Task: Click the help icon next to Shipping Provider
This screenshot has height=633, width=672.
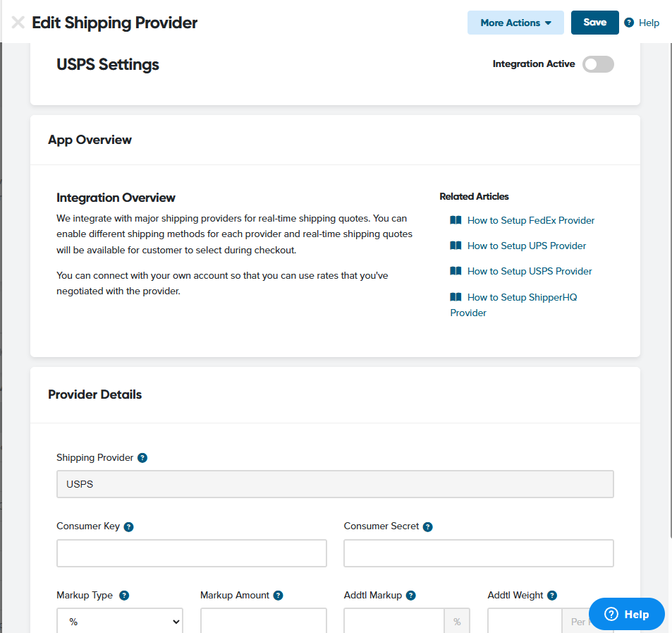Action: (142, 458)
